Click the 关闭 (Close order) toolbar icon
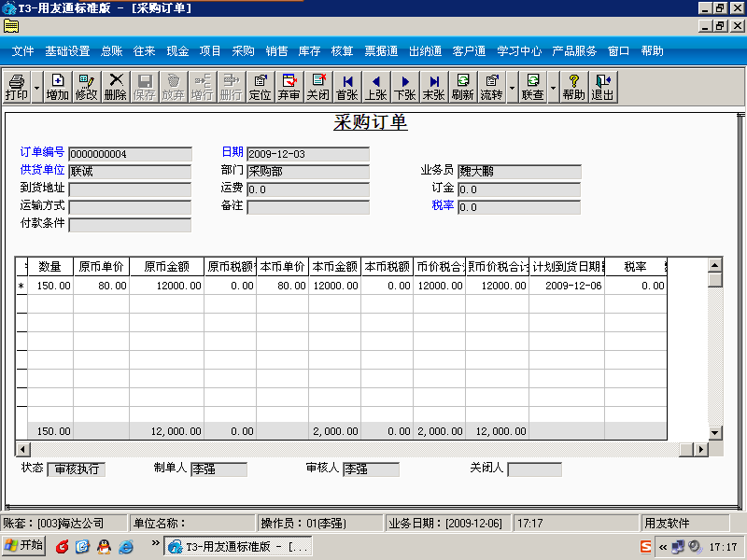The width and height of the screenshot is (747, 560). click(317, 87)
